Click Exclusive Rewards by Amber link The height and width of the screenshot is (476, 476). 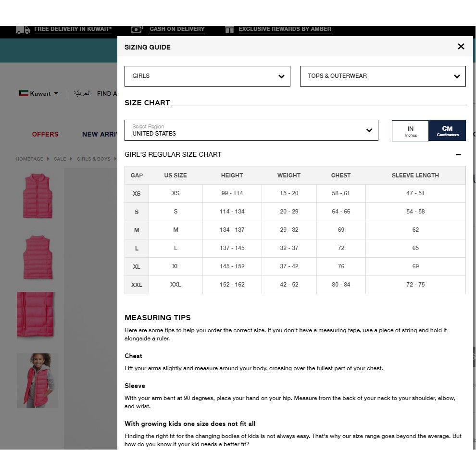(285, 29)
